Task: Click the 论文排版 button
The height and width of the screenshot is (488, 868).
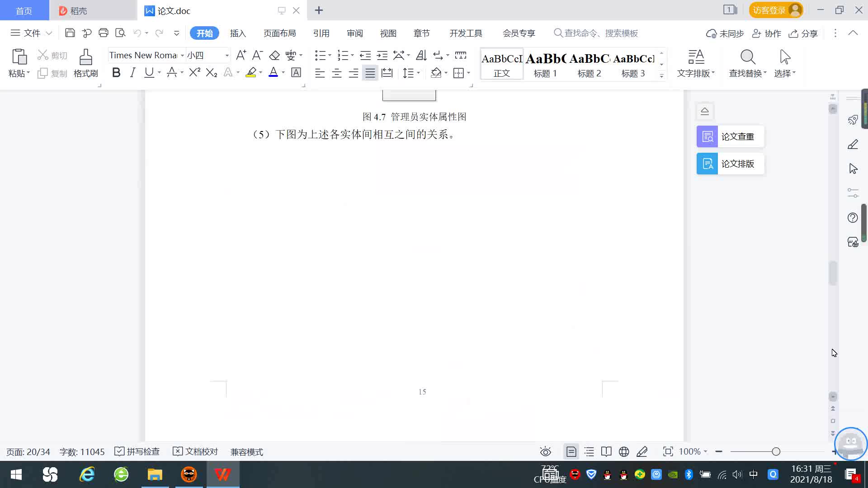Action: click(x=730, y=164)
